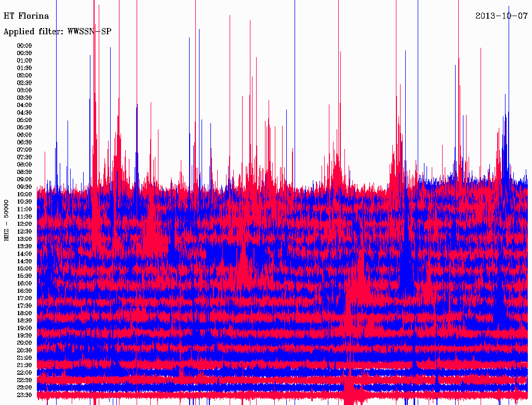Pick the 04:30 time marker
Screen dimensions: 532x405
(x=24, y=113)
